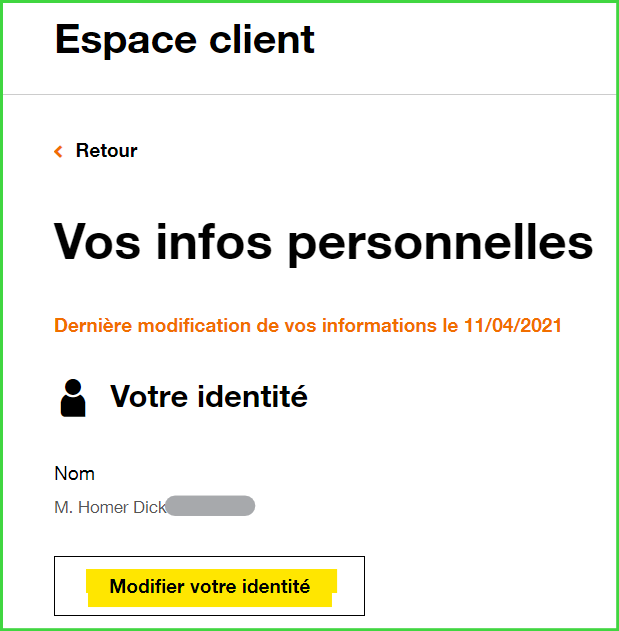Click the name text M. Homer Dick

tap(109, 507)
